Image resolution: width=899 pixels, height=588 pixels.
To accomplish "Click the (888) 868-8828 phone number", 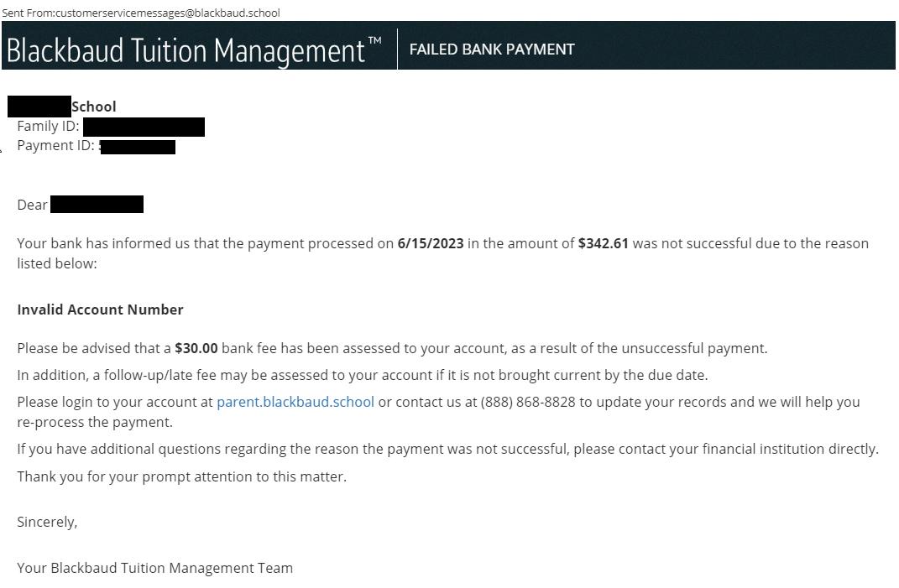I will pyautogui.click(x=528, y=402).
